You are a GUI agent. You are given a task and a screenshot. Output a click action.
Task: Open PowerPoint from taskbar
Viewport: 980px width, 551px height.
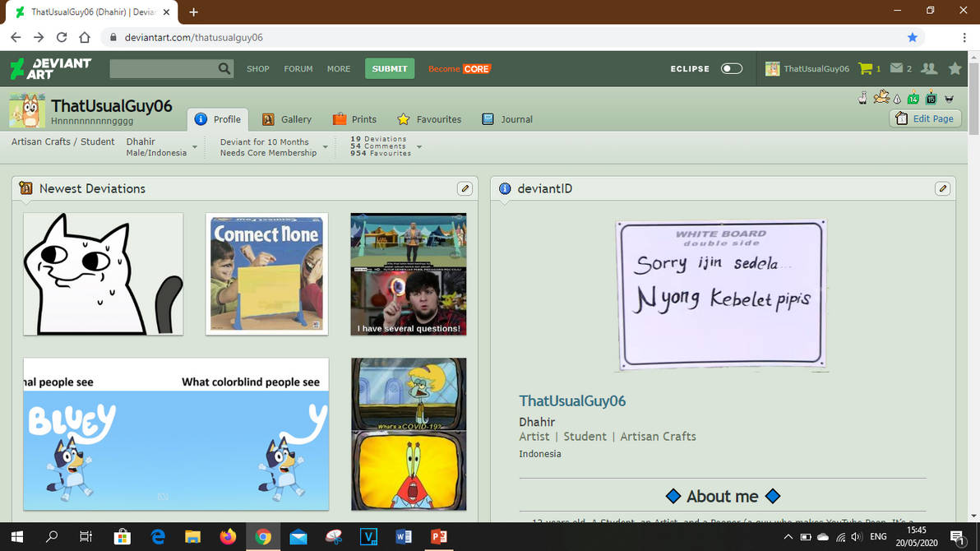click(439, 537)
